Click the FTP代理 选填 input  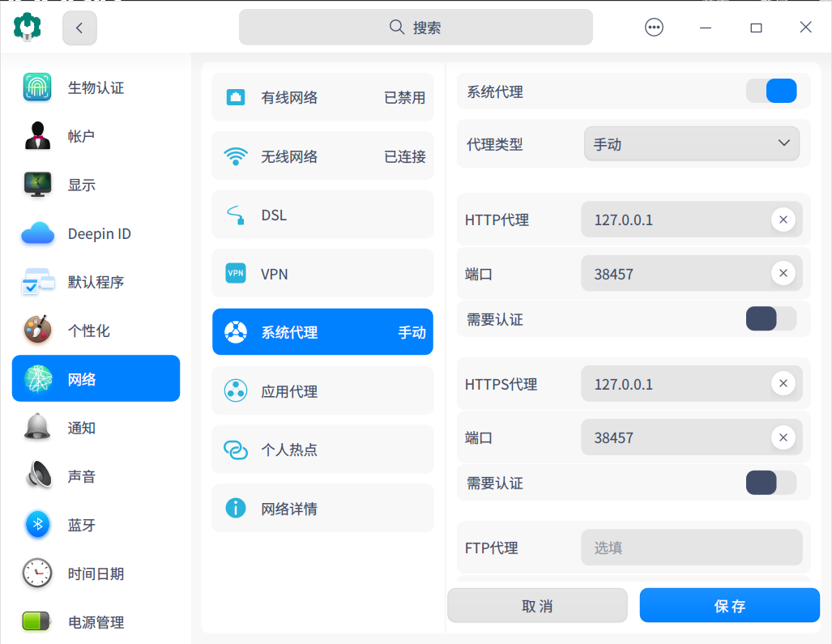[x=691, y=548]
